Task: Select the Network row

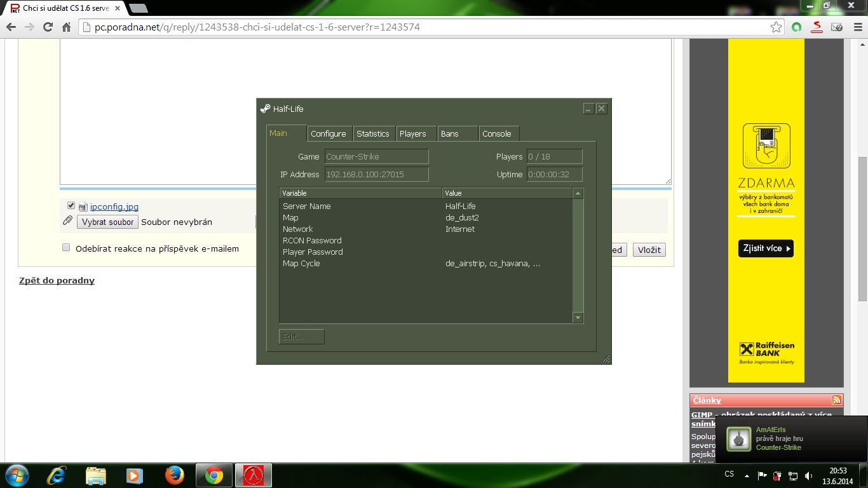Action: click(x=426, y=229)
